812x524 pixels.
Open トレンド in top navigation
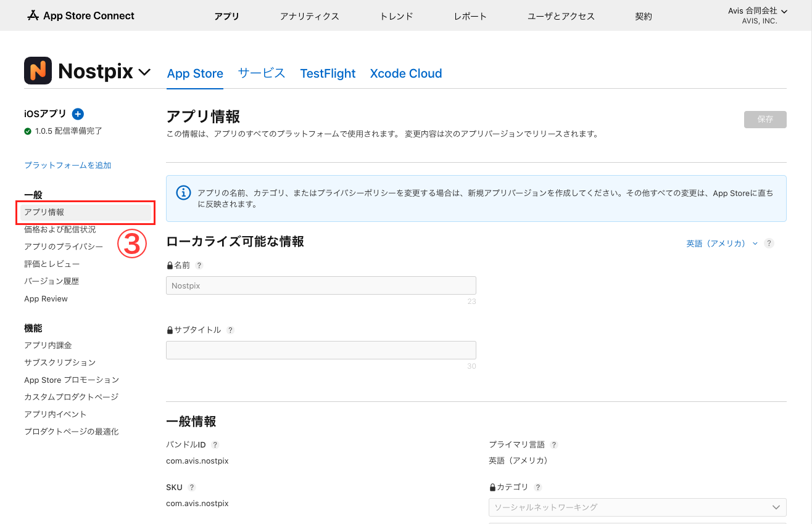point(396,17)
